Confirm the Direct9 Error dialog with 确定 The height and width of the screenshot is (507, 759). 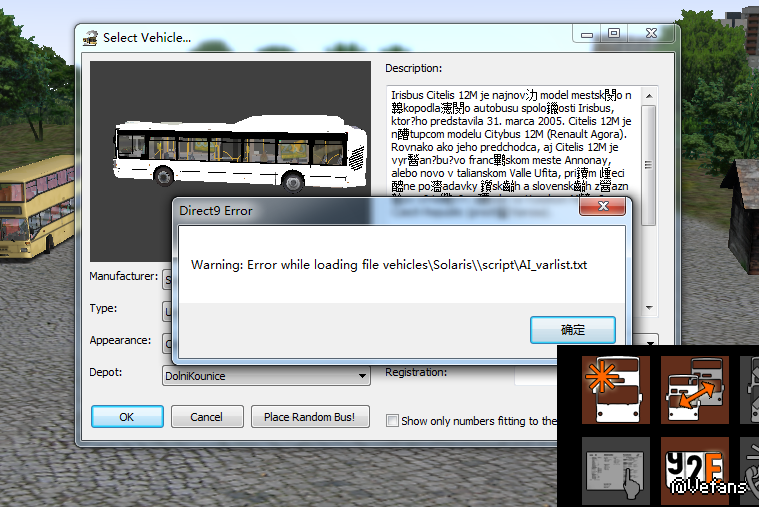click(573, 330)
